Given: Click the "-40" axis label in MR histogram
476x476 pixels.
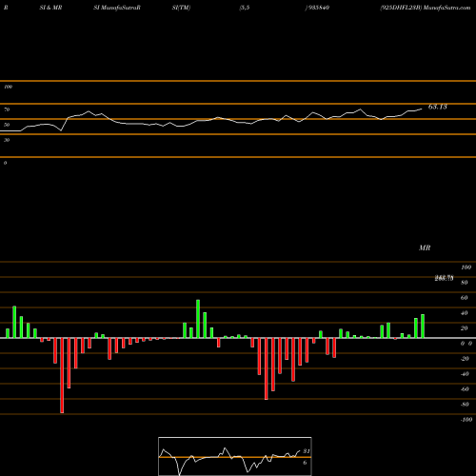Looking at the screenshot, I should coord(465,374).
